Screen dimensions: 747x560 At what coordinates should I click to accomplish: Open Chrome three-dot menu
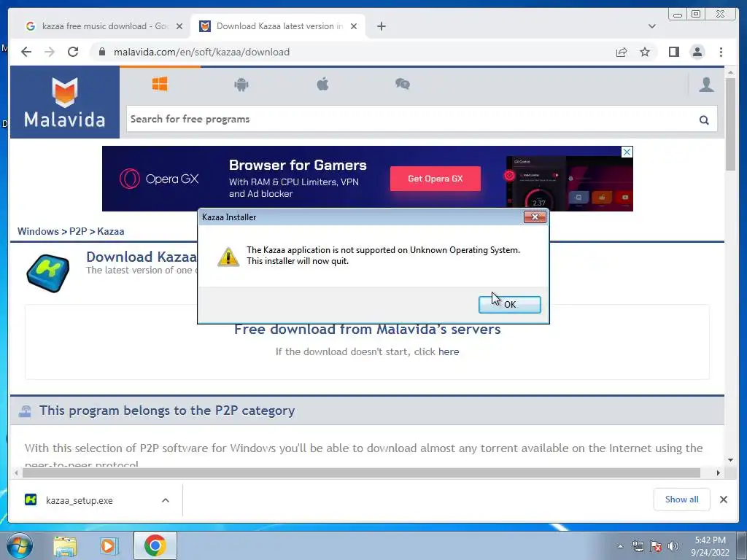[x=721, y=52]
